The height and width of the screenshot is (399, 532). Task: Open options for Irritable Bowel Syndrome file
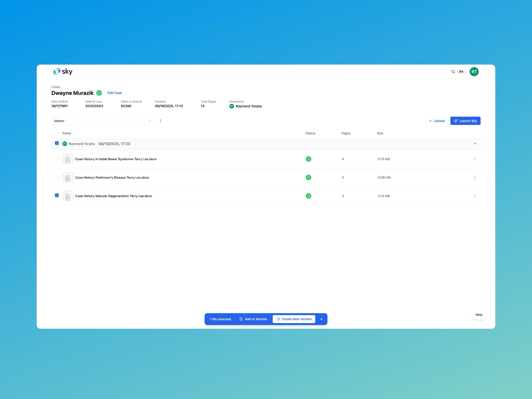[x=474, y=159]
